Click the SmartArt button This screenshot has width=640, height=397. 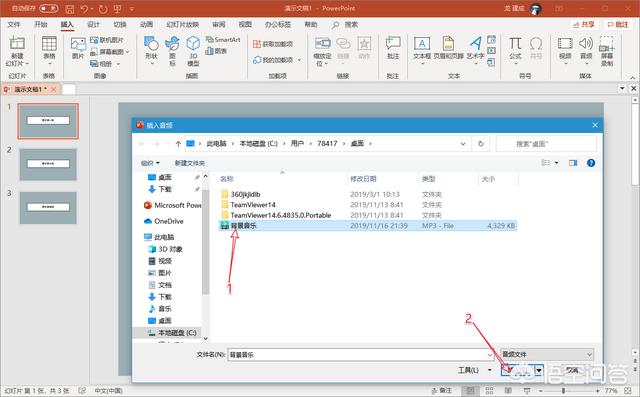pyautogui.click(x=222, y=40)
